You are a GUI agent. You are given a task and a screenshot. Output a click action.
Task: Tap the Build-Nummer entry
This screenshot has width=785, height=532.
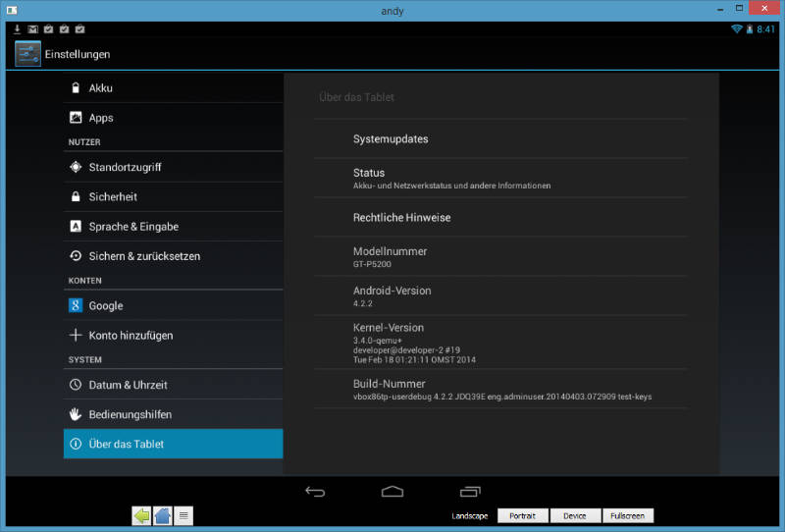[500, 390]
